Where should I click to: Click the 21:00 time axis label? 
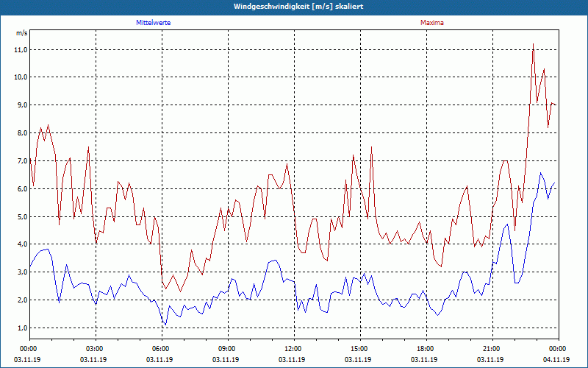(492, 349)
